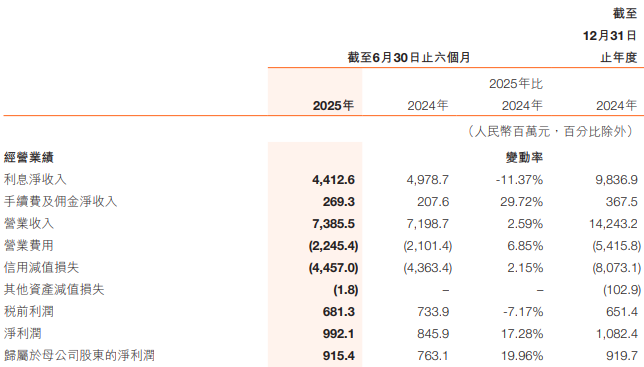Click the value 651.4
Screen dimensions: 644x367
[622, 312]
